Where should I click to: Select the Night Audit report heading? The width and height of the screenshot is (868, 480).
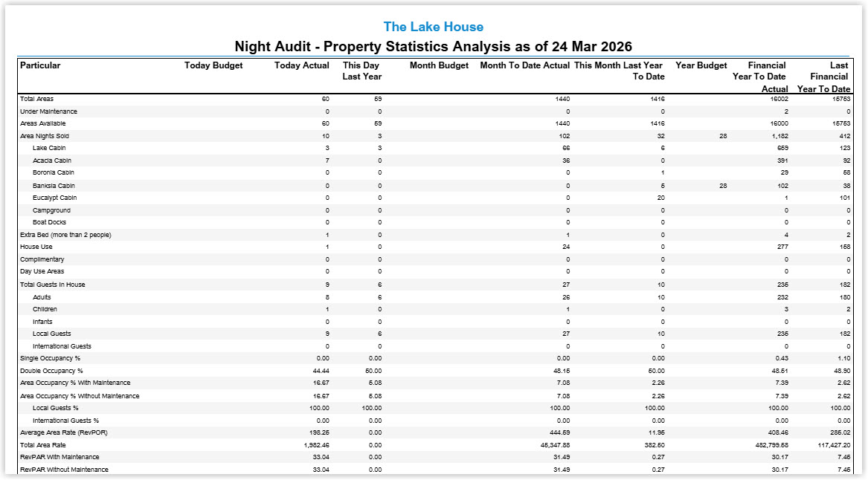[434, 47]
